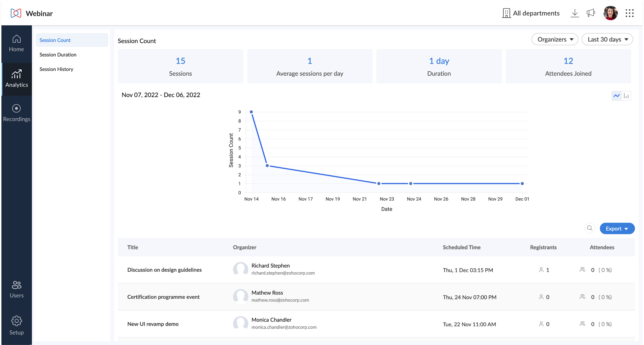Expand the Export dropdown button
Viewport: 644px width, 345px height.
(617, 229)
